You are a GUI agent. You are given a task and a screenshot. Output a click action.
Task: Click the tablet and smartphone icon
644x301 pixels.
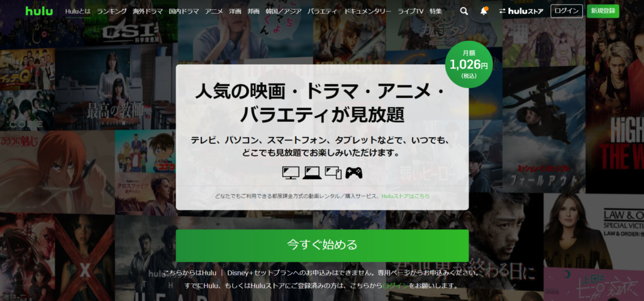pyautogui.click(x=333, y=173)
